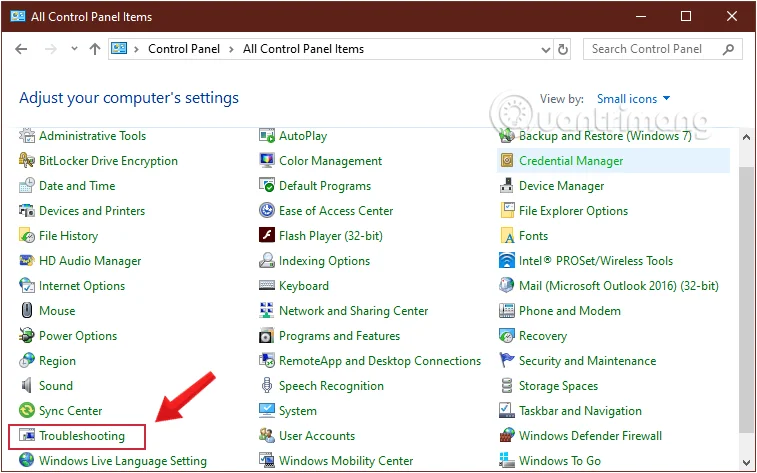Click the Programs and Features icon

266,336
